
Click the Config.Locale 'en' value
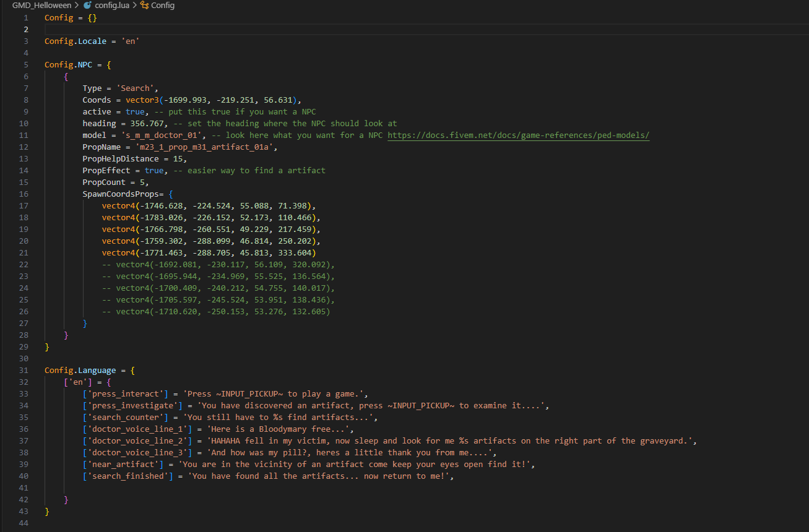pos(129,41)
